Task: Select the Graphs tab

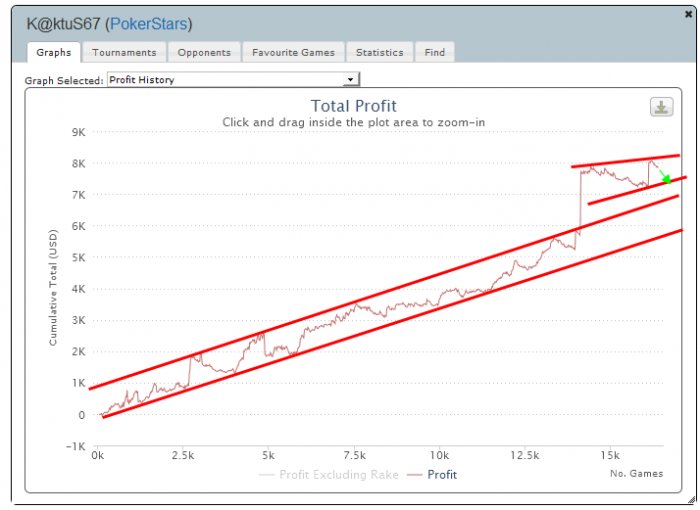Action: [x=54, y=52]
